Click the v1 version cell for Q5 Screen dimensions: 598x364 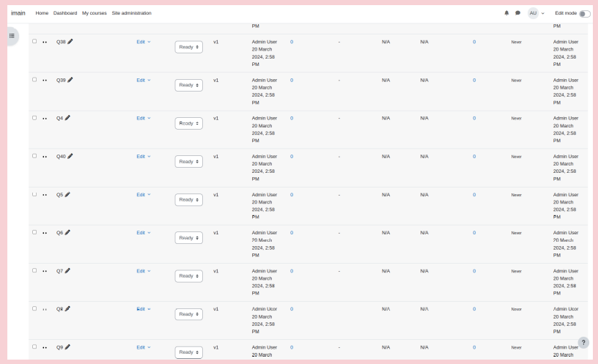(216, 195)
